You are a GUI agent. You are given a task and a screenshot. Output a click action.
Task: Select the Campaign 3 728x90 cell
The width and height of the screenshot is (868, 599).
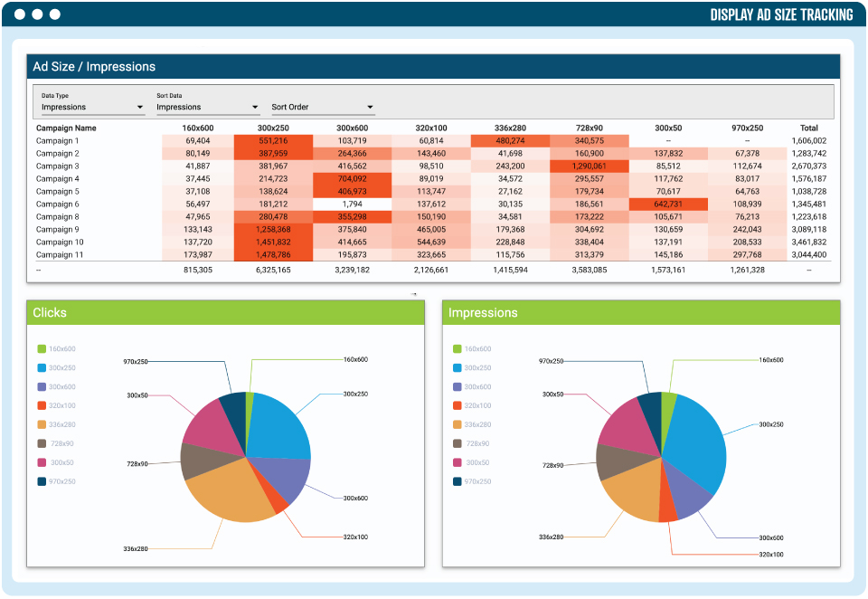coord(589,166)
